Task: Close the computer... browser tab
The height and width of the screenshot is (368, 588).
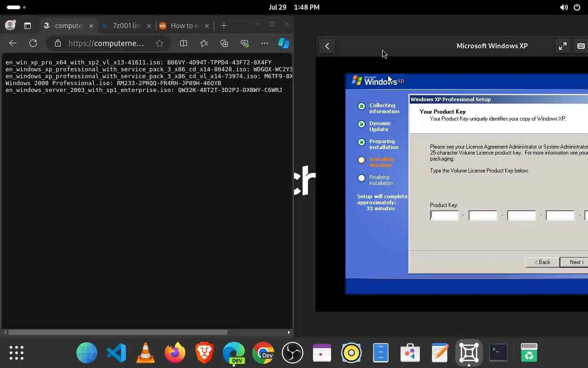Action: (x=91, y=26)
